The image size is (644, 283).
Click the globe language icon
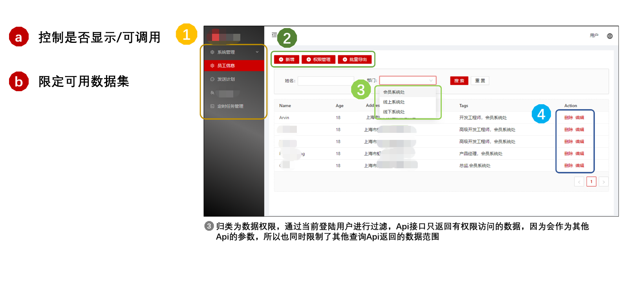click(x=610, y=36)
